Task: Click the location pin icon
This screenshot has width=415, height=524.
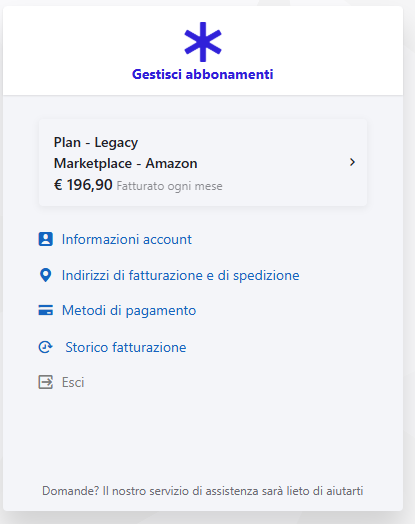Action: click(45, 275)
